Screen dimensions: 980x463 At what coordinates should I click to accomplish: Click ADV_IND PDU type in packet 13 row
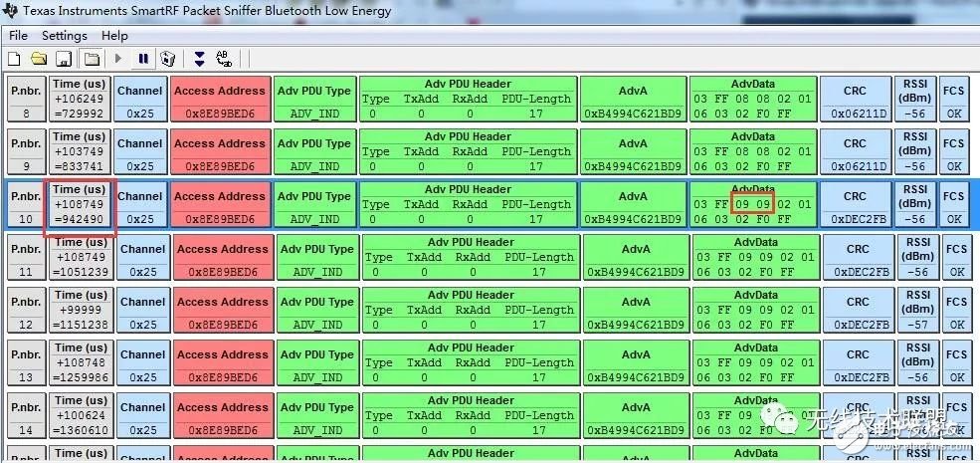coord(317,362)
